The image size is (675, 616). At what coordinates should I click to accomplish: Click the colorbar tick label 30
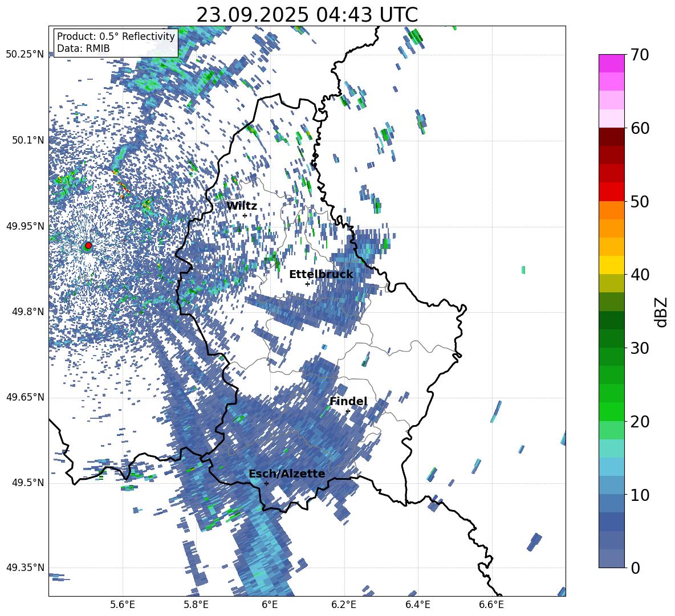coord(640,348)
